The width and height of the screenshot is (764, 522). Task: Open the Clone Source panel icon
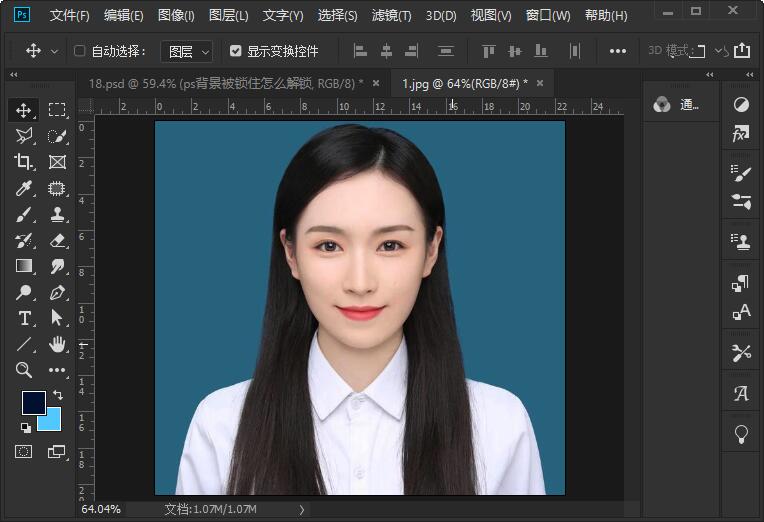[x=741, y=241]
